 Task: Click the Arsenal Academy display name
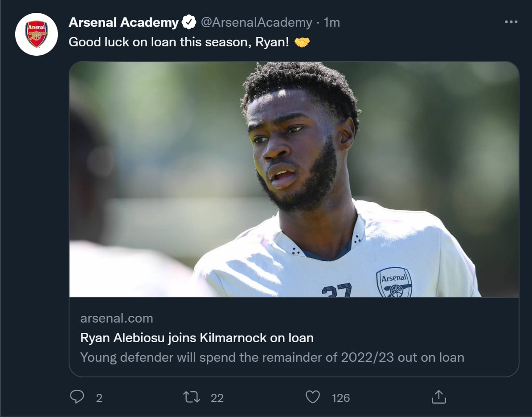click(x=123, y=22)
